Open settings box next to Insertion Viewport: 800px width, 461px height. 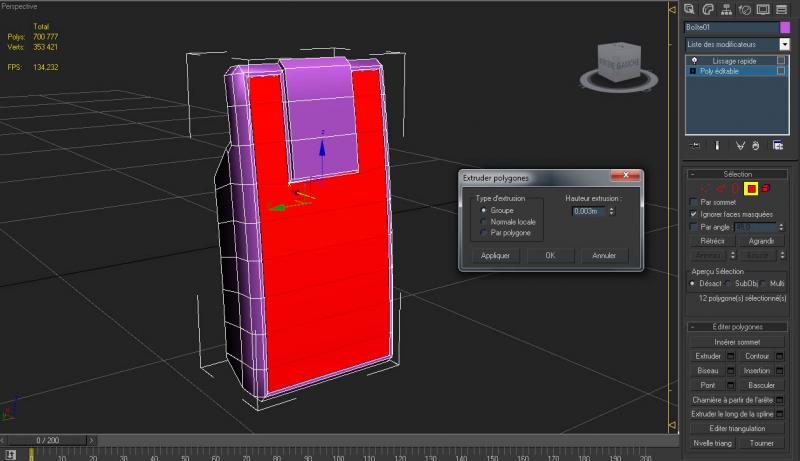780,371
